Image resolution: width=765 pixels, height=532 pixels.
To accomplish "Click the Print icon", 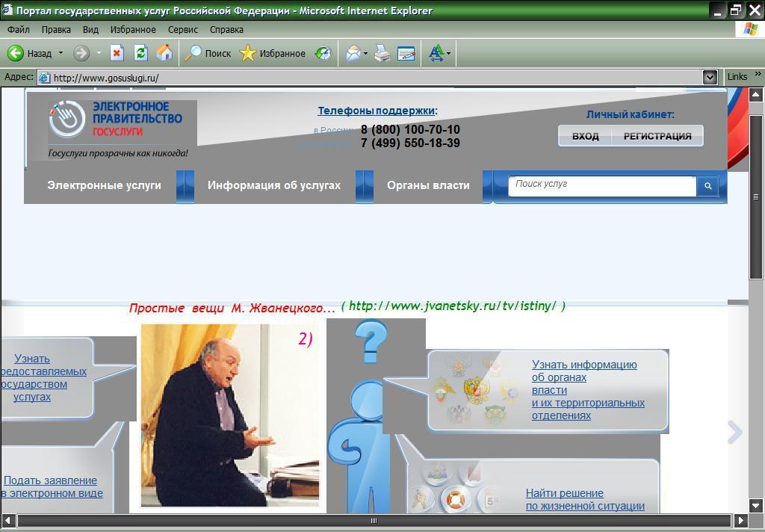I will coord(382,53).
